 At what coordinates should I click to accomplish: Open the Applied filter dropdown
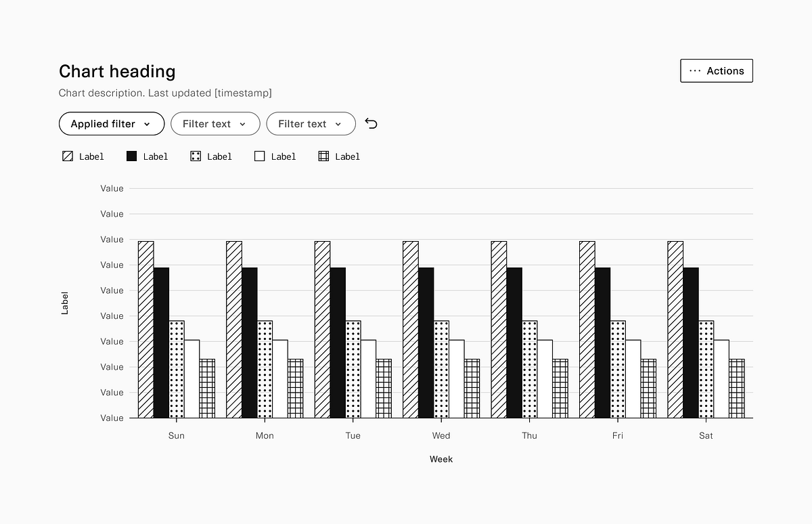(x=111, y=123)
